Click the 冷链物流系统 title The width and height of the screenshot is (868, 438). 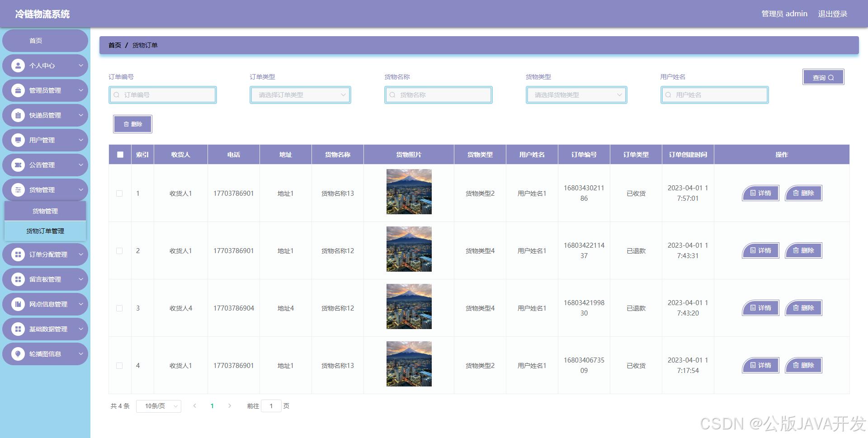click(42, 14)
